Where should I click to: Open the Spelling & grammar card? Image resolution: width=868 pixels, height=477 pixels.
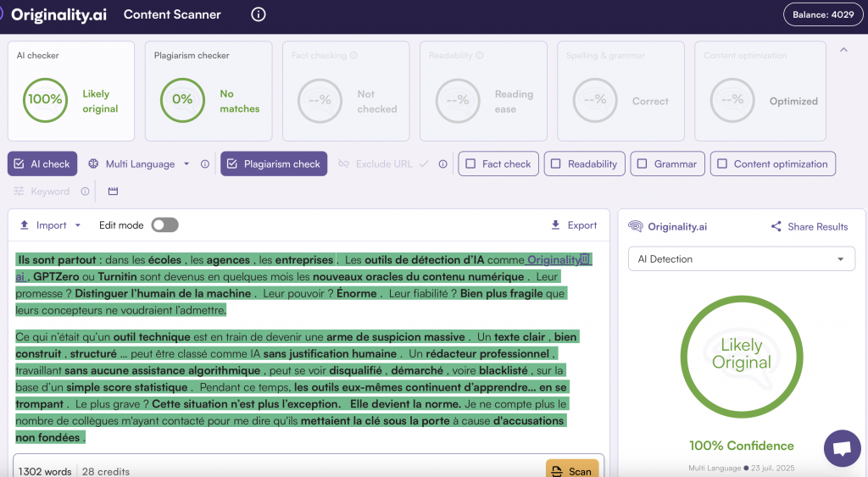(x=620, y=92)
